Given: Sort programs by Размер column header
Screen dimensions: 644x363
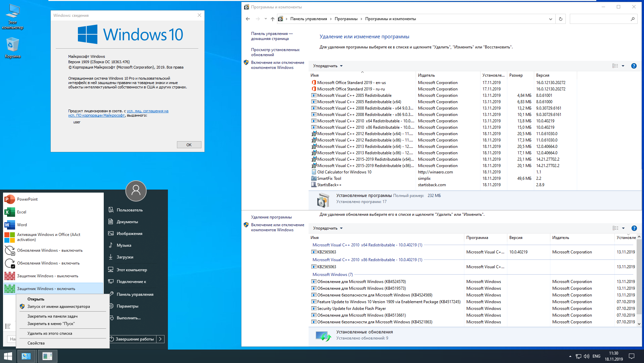Looking at the screenshot, I should 520,75.
